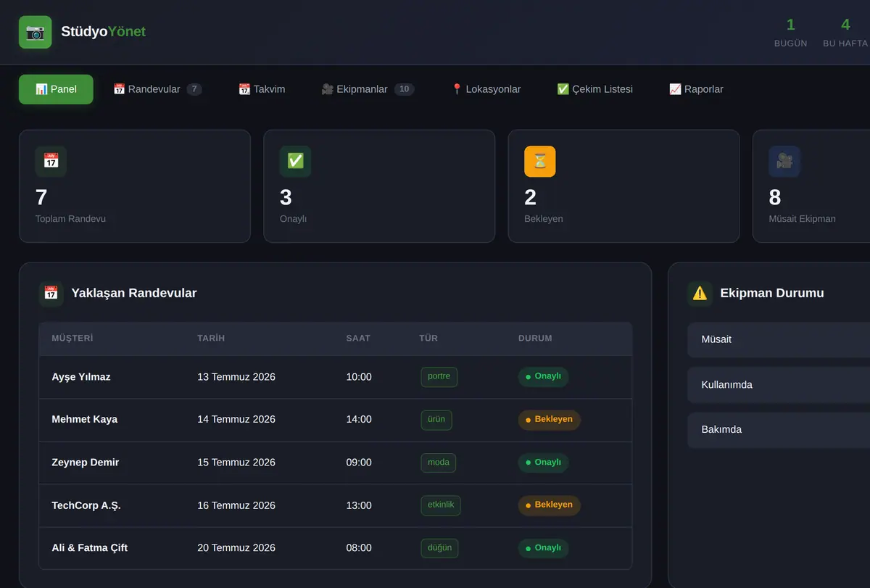Click the Bekleyen status for TechCorp A.Ş.
This screenshot has height=588, width=870.
[x=549, y=505]
